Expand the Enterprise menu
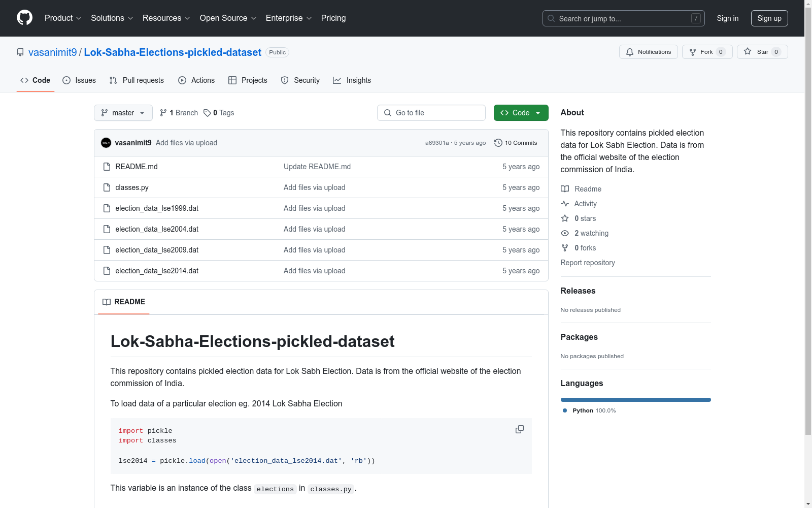812x508 pixels. pos(289,18)
